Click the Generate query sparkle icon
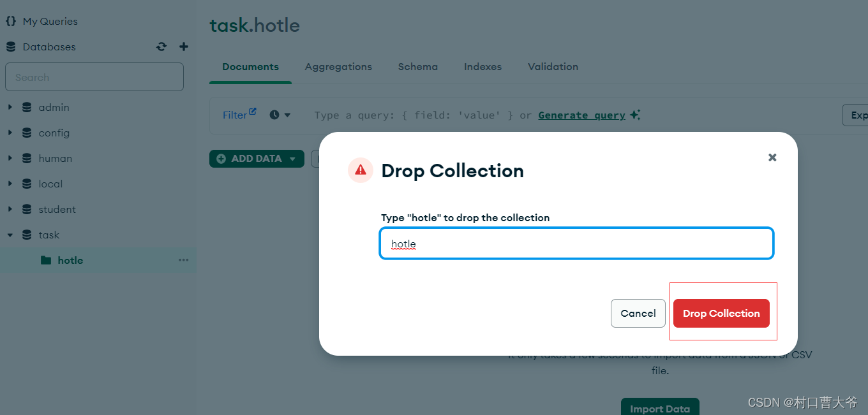Viewport: 868px width, 415px height. [635, 115]
